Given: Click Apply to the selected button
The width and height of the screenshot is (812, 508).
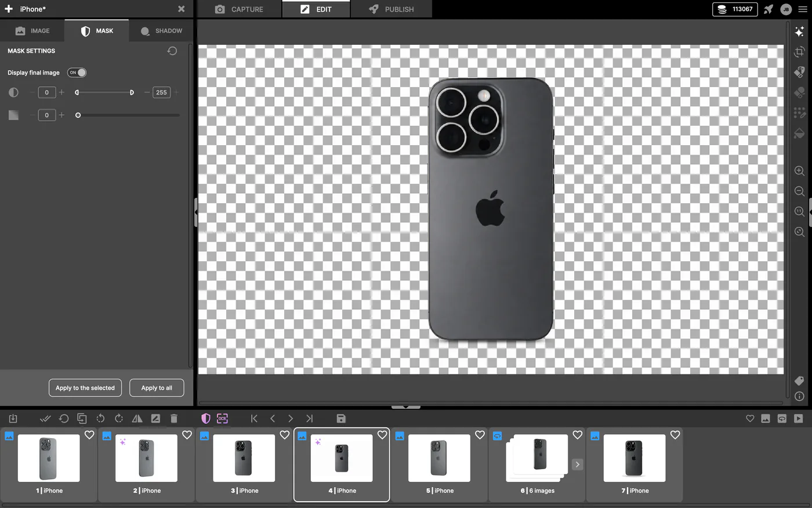Looking at the screenshot, I should [85, 388].
